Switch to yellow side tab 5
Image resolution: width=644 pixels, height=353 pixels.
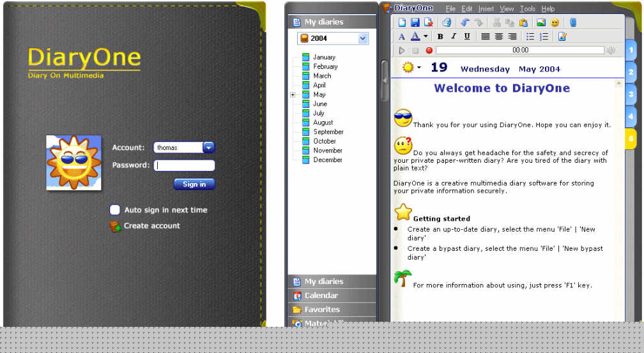pos(631,139)
